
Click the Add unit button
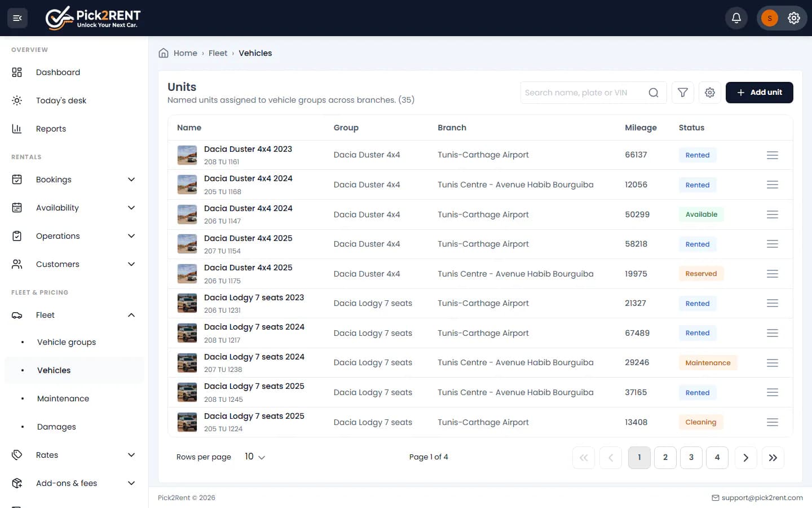point(759,93)
